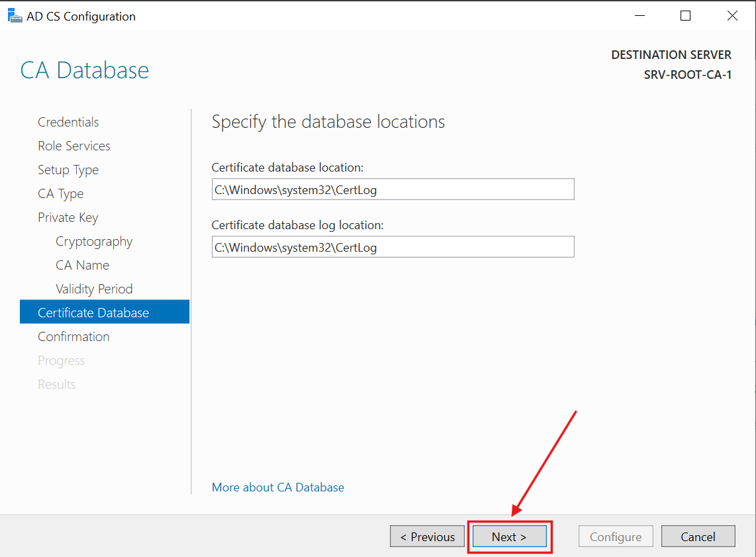Click the Next button to continue
The image size is (756, 557).
click(x=509, y=536)
